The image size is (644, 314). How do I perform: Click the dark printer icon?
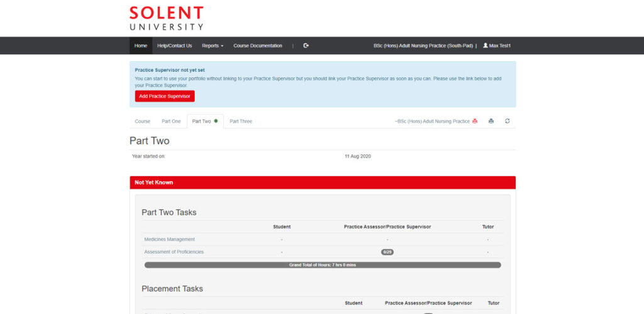pos(491,121)
